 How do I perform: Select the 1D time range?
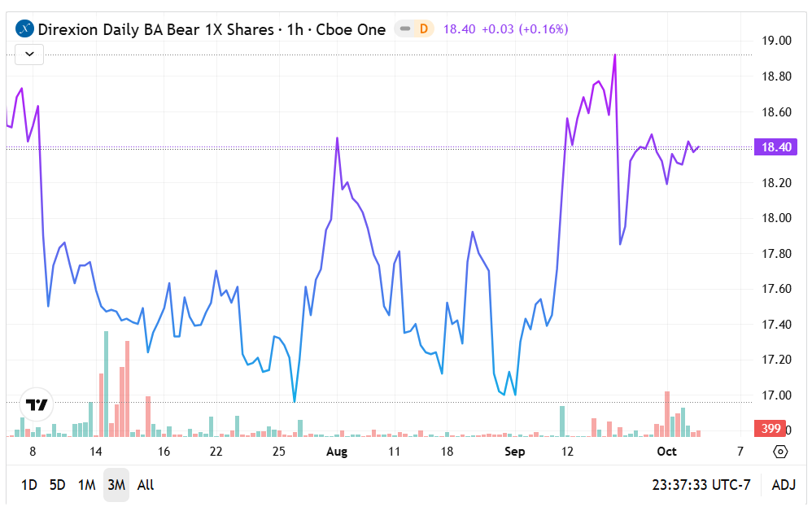[x=28, y=485]
